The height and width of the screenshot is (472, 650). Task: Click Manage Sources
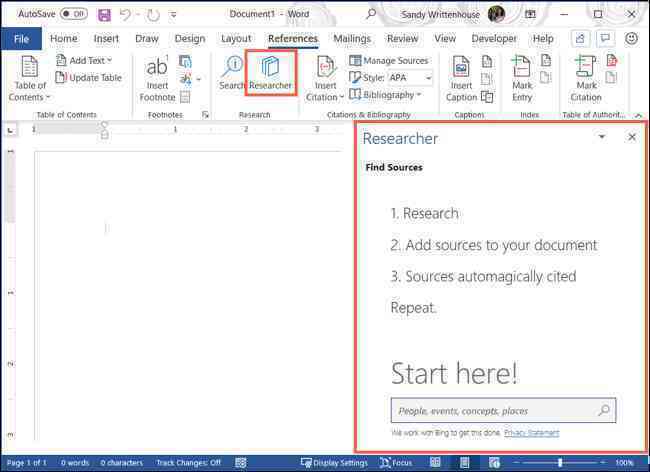tap(389, 61)
